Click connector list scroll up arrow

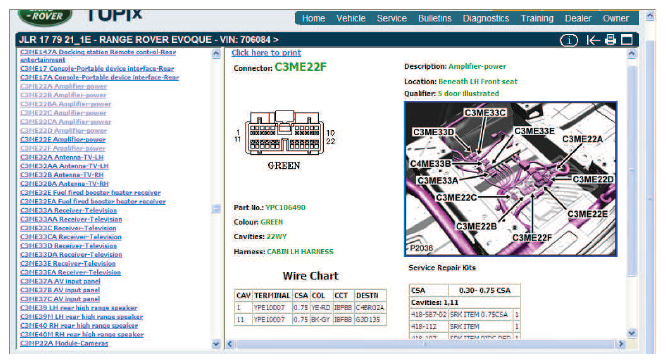[x=216, y=54]
